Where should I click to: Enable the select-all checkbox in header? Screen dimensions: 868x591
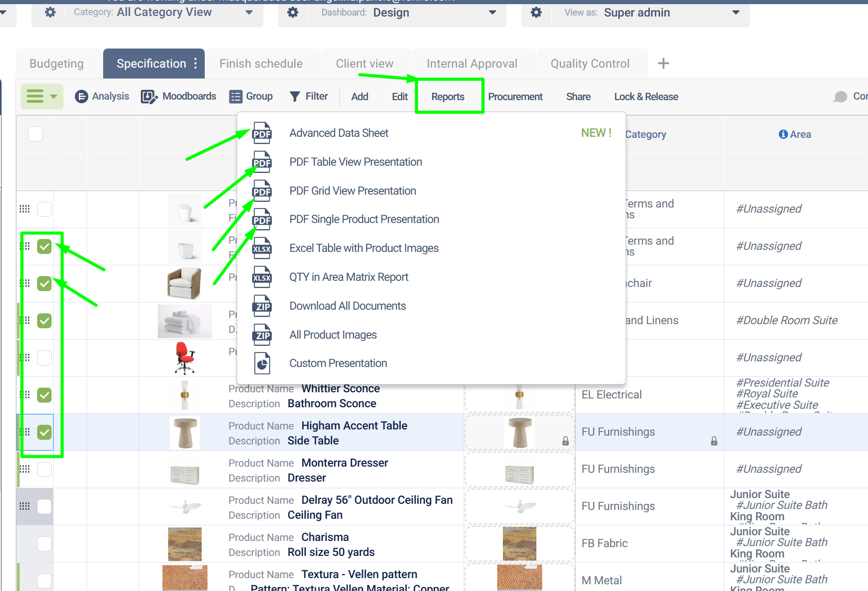pos(35,134)
